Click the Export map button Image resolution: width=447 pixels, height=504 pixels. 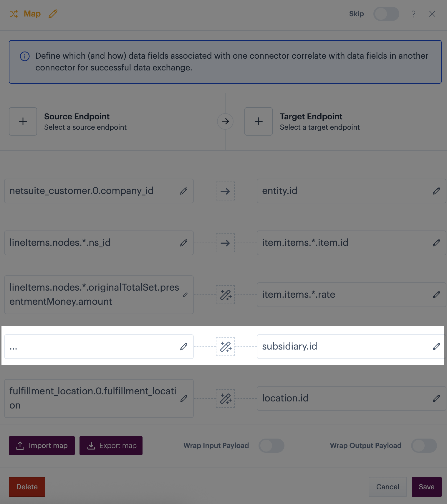111,446
